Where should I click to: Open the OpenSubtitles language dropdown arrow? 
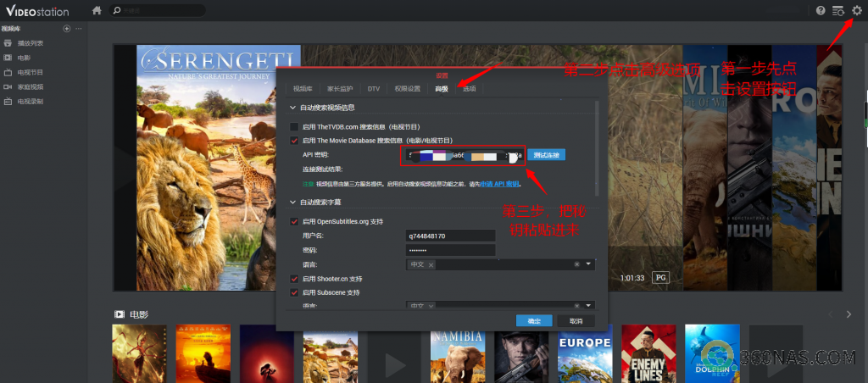(588, 264)
